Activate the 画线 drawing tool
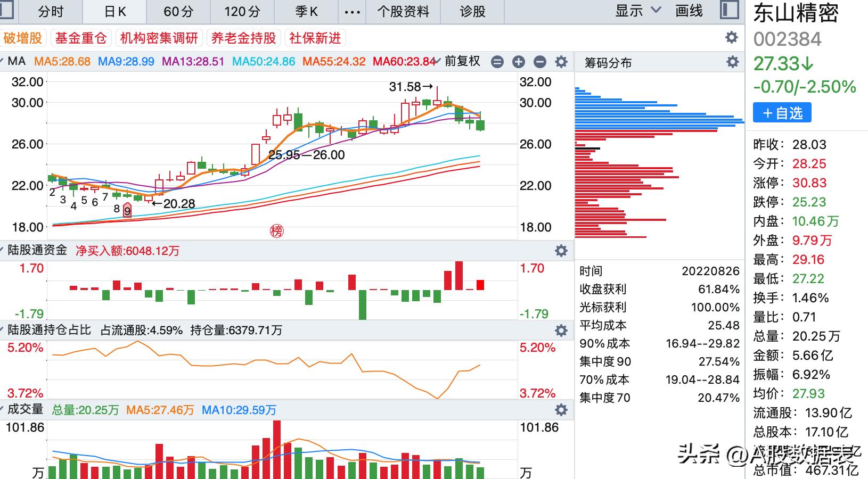The image size is (868, 479). 689,11
